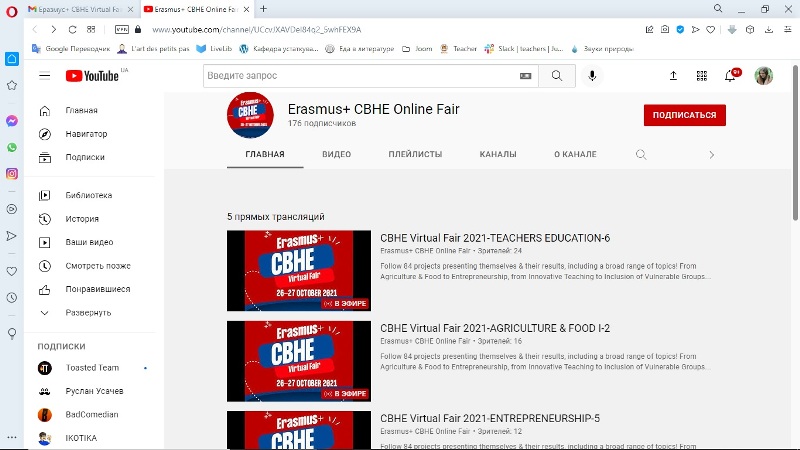Click the upload video icon
Viewport: 800px width, 450px height.
pyautogui.click(x=673, y=76)
